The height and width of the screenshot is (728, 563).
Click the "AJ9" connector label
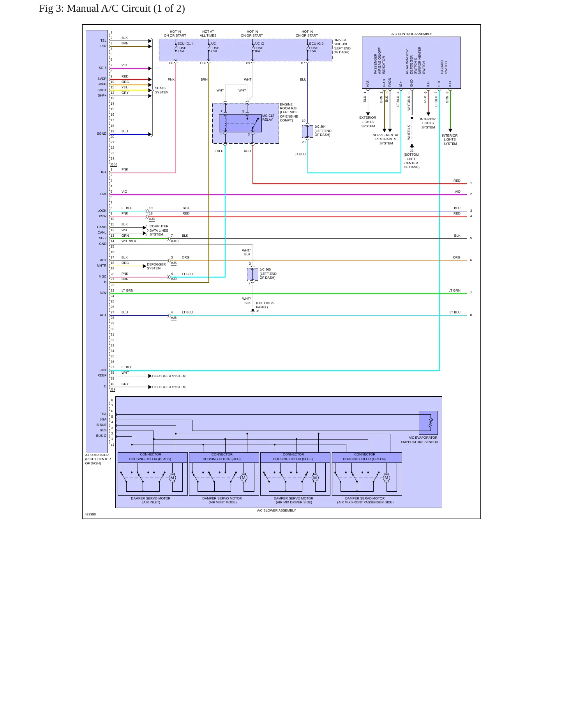(173, 279)
